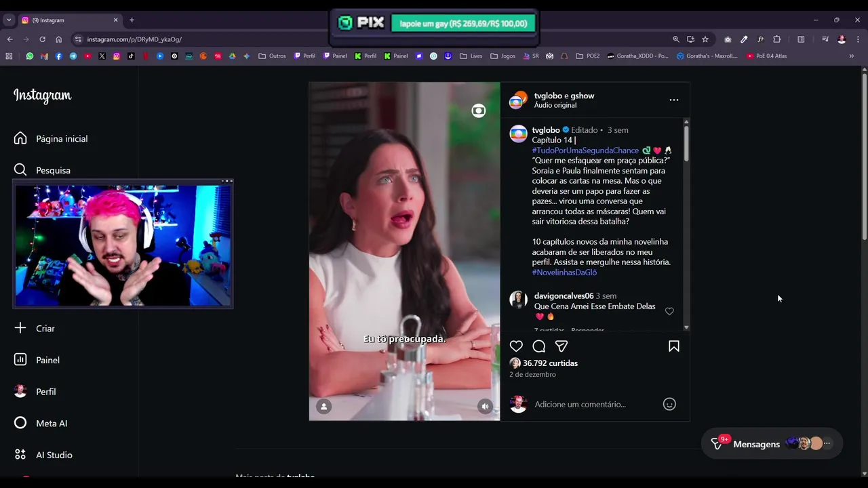Open the zoom magnifier icon in address bar
868x488 pixels.
(x=676, y=39)
